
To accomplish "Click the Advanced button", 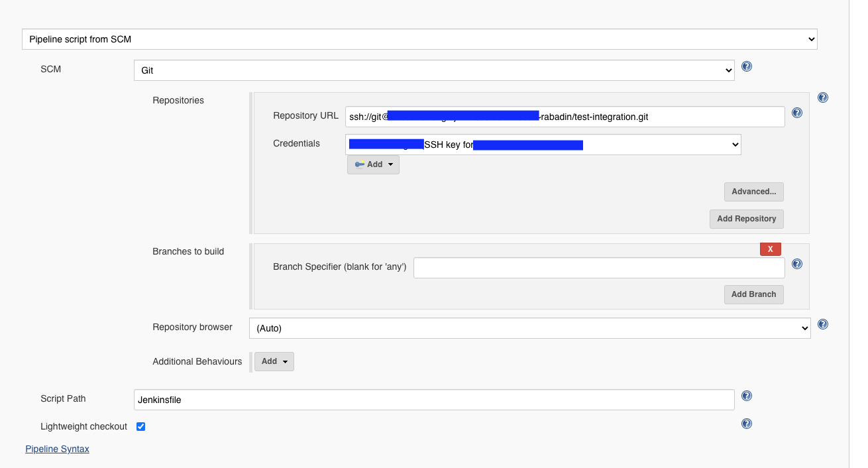I will 753,192.
